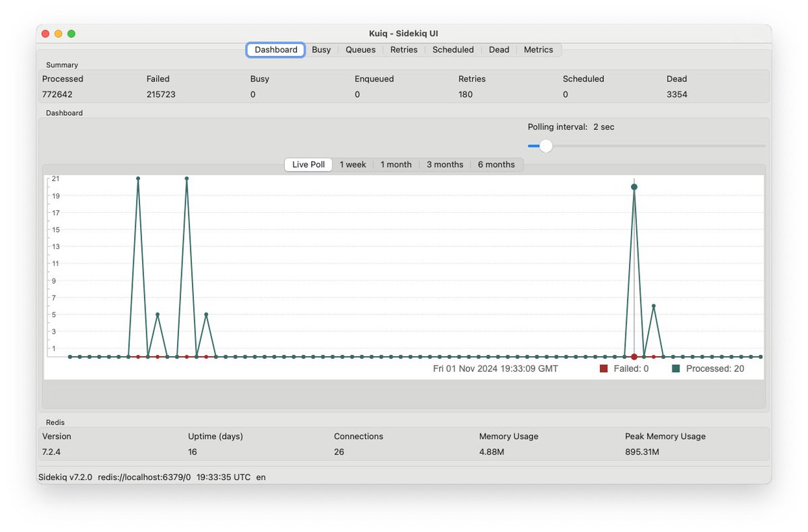Click the Sidekiq v7.2.0 status text

click(65, 477)
